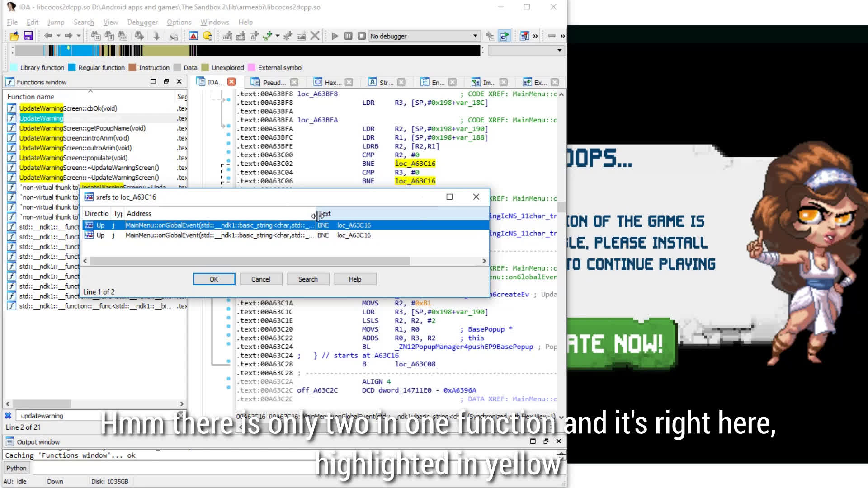
Task: Click the Regular function color swatch
Action: click(72, 68)
